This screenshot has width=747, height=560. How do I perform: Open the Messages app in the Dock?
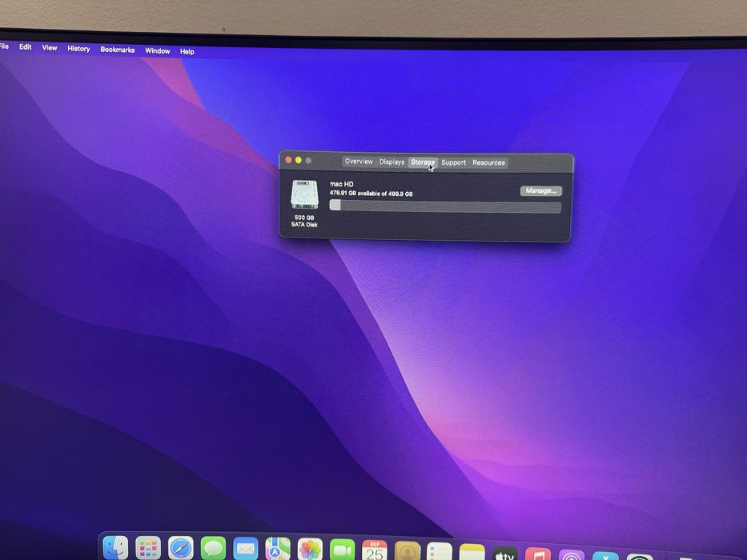213,548
